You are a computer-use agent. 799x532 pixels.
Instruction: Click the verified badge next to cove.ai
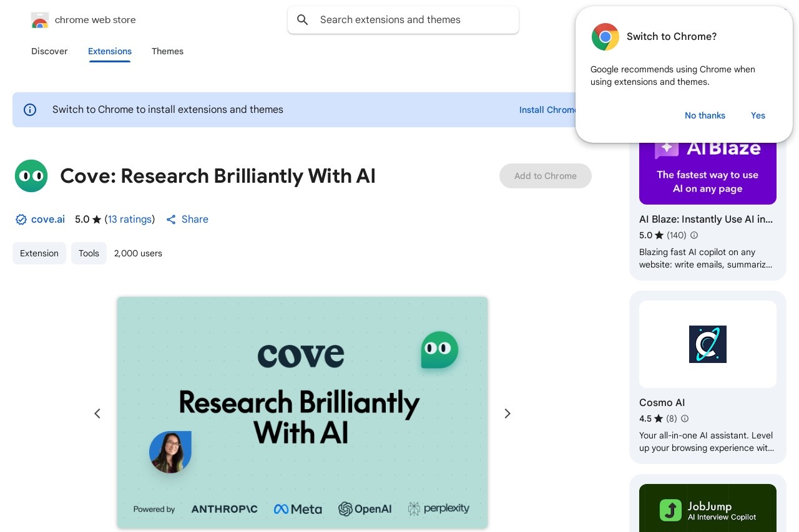click(x=21, y=220)
